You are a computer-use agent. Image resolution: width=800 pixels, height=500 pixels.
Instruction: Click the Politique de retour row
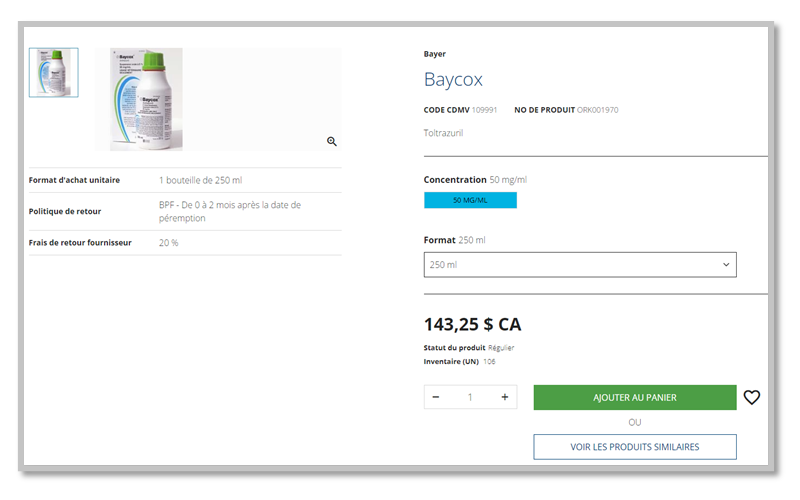tap(185, 211)
